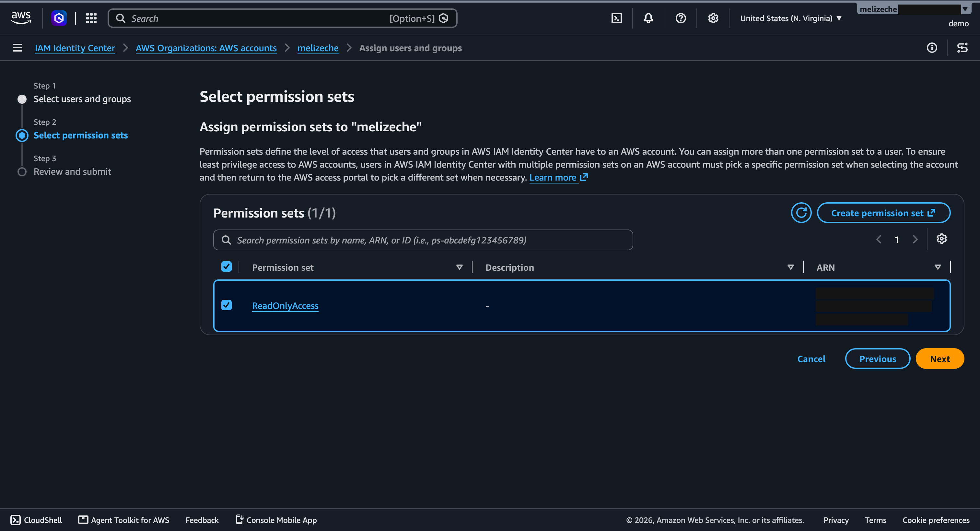The height and width of the screenshot is (531, 980).
Task: Sort by Permission set column arrow
Action: [x=459, y=267]
